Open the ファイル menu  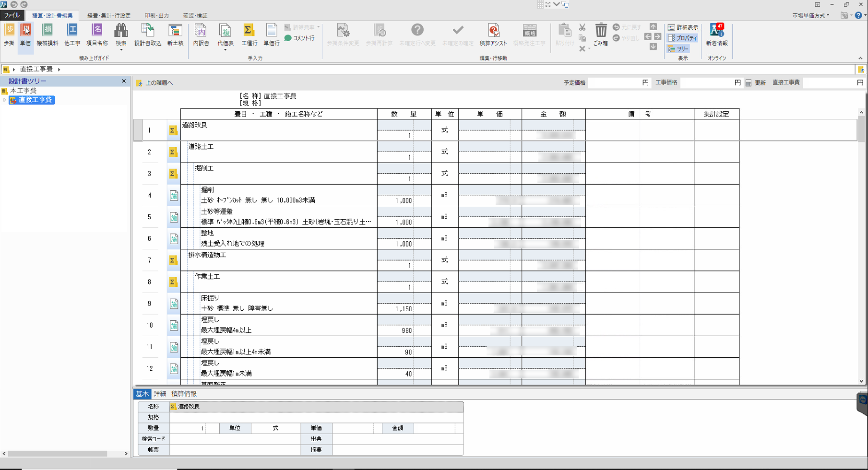12,15
